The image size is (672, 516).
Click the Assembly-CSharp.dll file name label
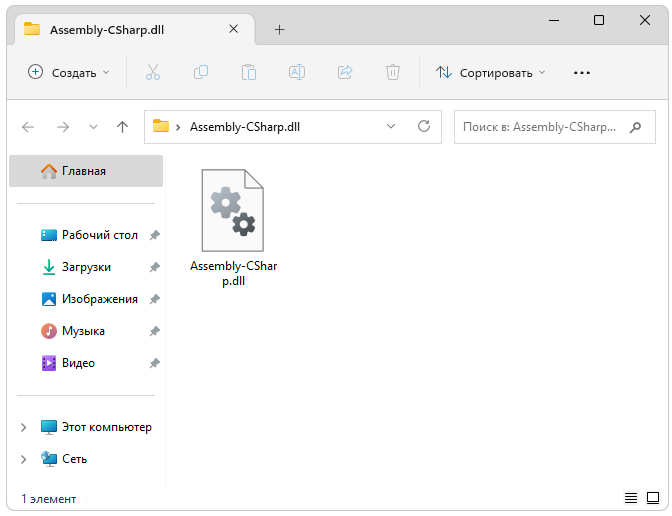234,273
